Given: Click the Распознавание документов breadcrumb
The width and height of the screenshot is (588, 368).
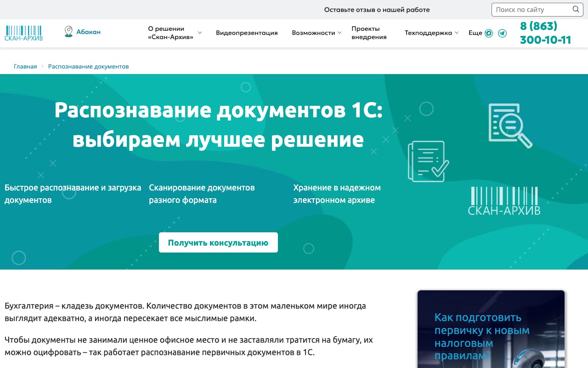Looking at the screenshot, I should [x=88, y=66].
